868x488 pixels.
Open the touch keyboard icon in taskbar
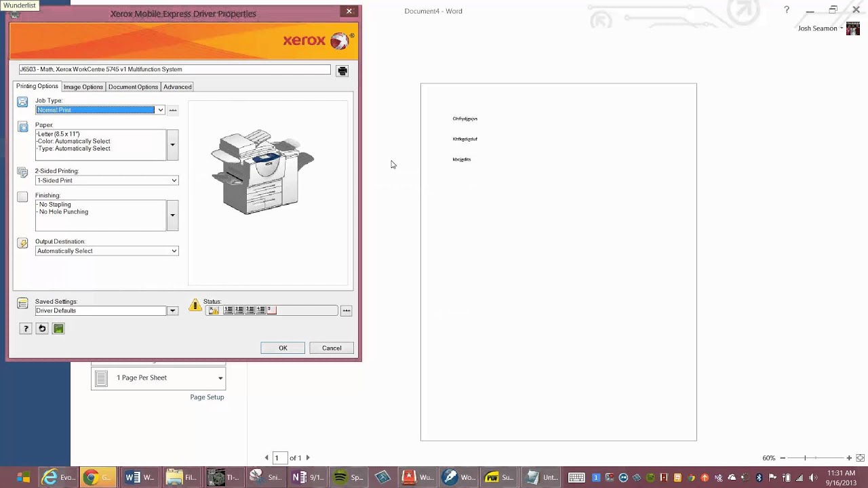576,477
